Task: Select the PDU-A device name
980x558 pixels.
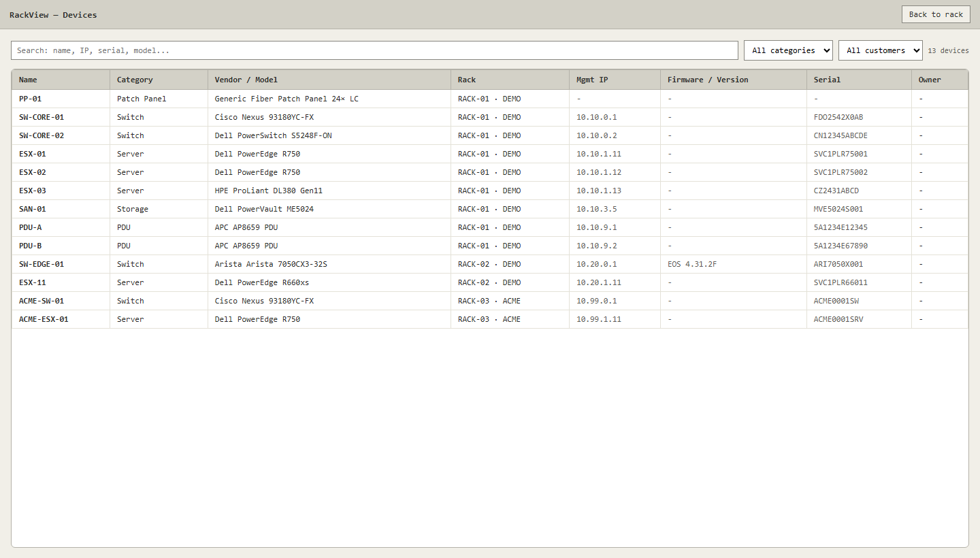Action: (x=30, y=227)
